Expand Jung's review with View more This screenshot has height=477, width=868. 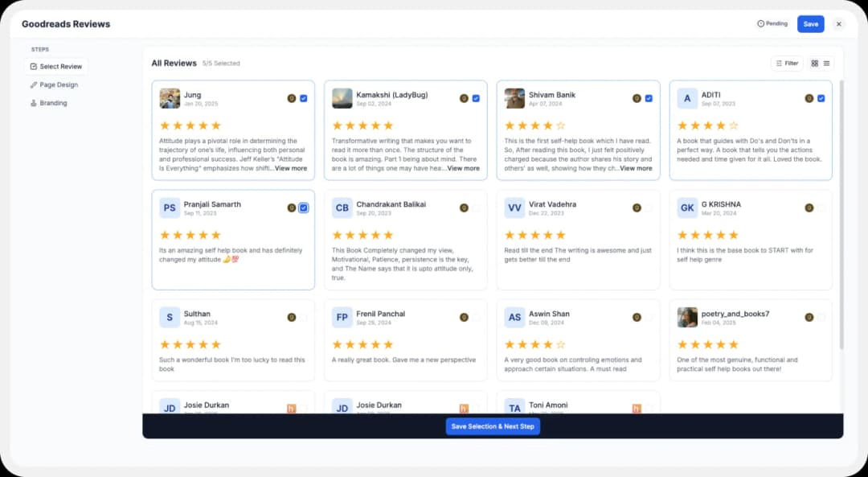(293, 168)
